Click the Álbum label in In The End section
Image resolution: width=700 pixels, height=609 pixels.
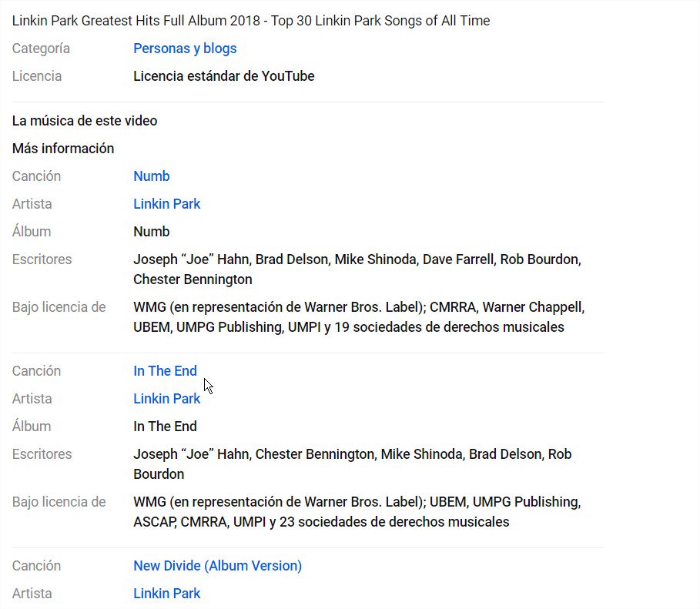pos(32,426)
